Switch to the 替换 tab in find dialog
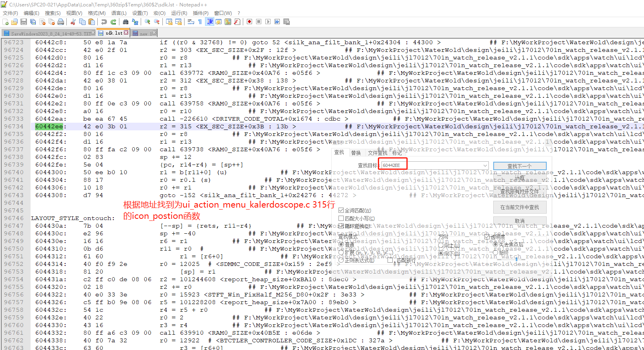The height and width of the screenshot is (350, 644). click(356, 153)
